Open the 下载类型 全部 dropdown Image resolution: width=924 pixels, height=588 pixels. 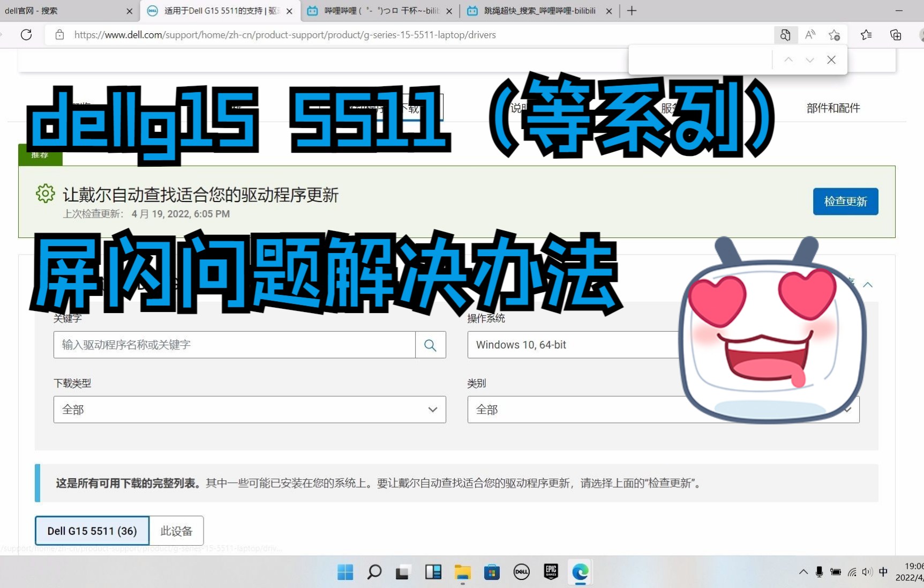pos(250,410)
